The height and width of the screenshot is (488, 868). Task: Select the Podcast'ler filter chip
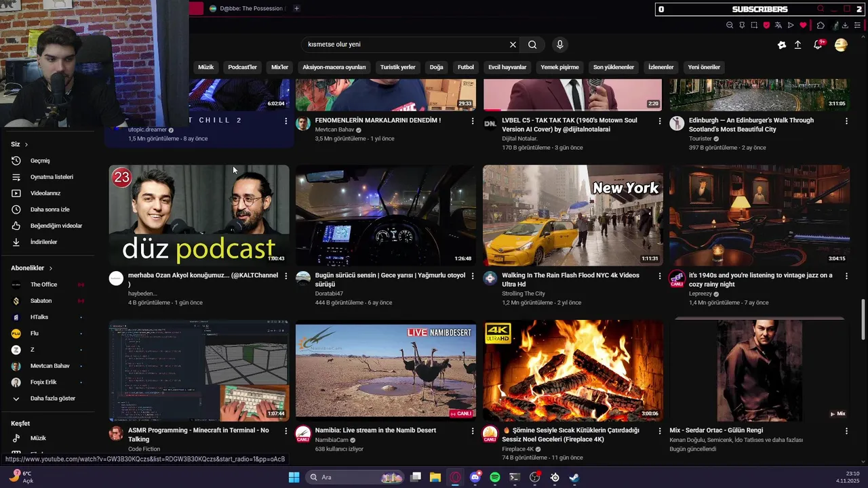tap(242, 67)
